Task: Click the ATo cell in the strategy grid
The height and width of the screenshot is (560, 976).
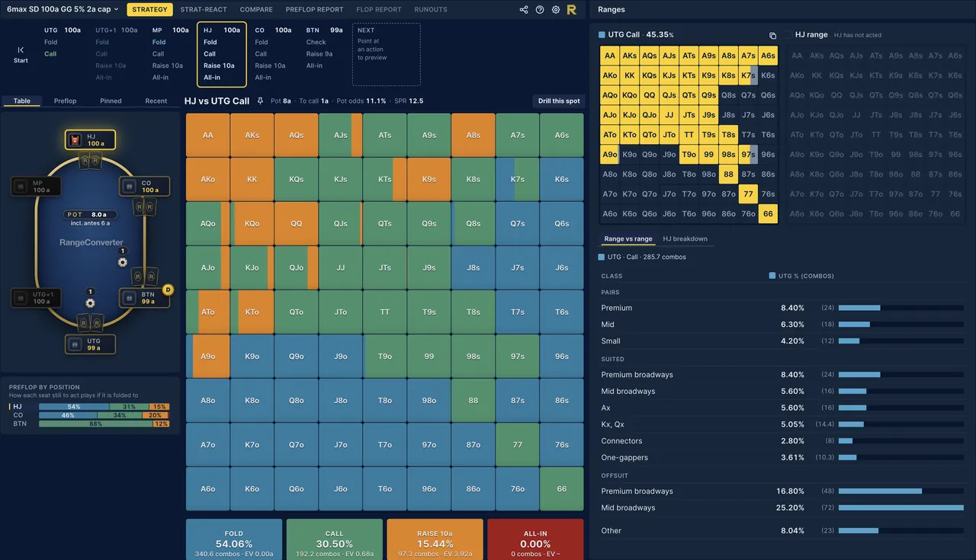Action: 208,312
